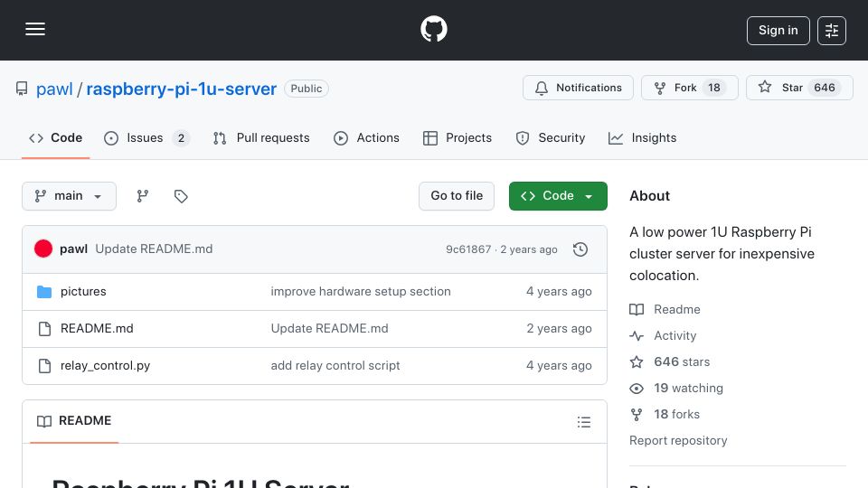The image size is (868, 488).
Task: Open commit 'Update README.md' in README.md row
Action: click(329, 329)
